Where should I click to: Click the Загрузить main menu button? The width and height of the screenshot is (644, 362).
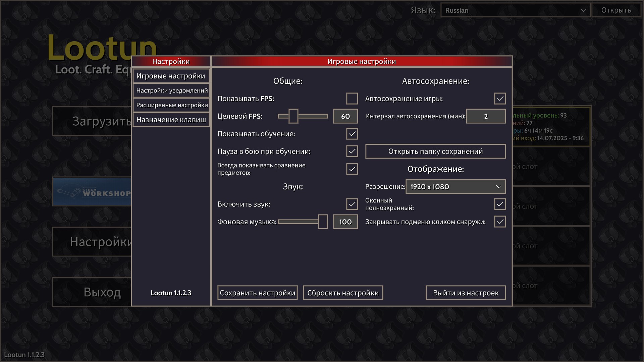point(92,121)
